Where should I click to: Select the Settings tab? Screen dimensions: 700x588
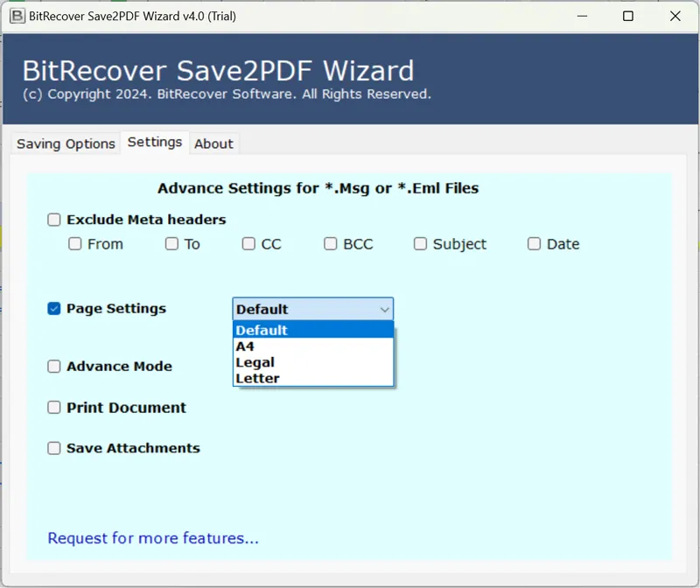(155, 142)
